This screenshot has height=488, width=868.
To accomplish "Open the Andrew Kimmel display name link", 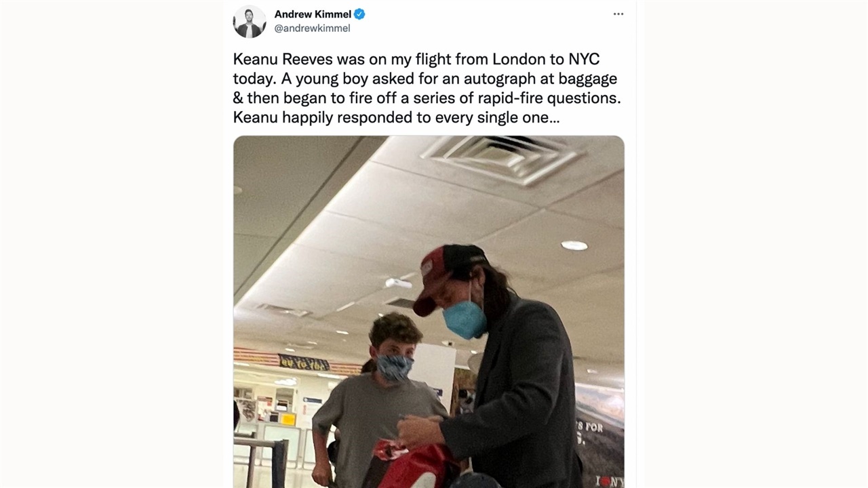I will coord(313,14).
